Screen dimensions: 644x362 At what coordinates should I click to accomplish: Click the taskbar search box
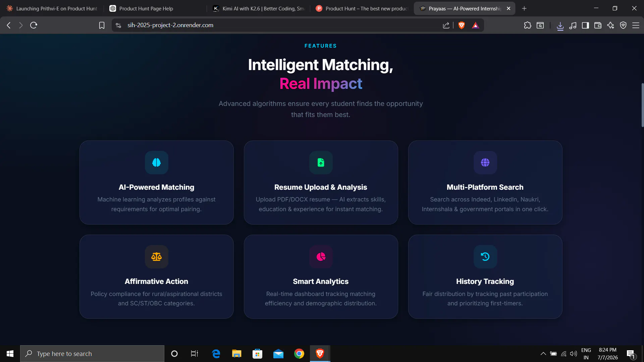pyautogui.click(x=92, y=354)
